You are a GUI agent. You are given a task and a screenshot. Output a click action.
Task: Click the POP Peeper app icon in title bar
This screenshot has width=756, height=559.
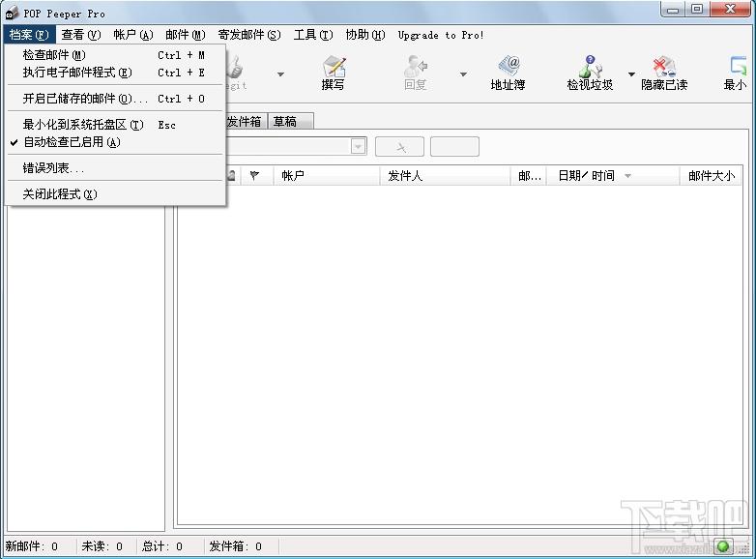pyautogui.click(x=12, y=14)
